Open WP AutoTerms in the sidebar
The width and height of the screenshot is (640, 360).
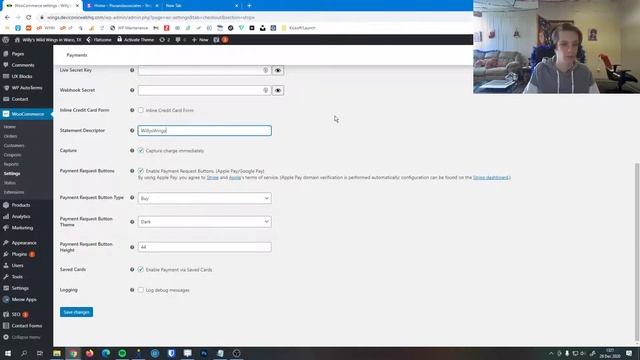coord(27,88)
